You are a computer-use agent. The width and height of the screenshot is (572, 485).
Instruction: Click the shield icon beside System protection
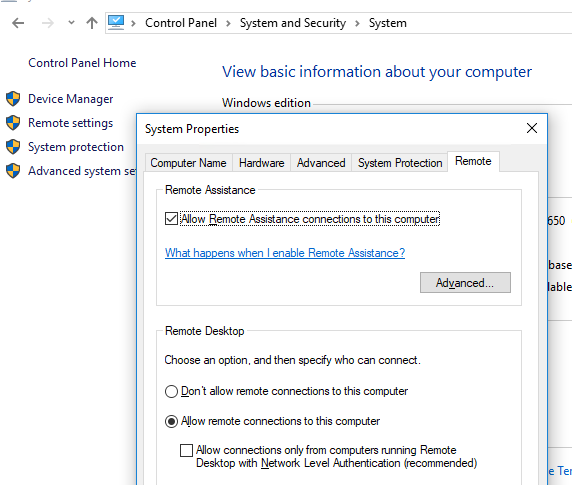point(13,147)
